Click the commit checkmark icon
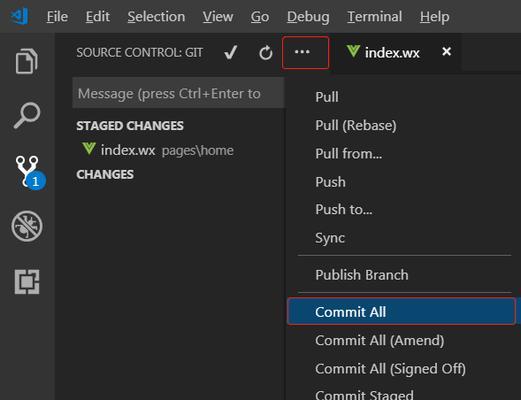 [231, 52]
